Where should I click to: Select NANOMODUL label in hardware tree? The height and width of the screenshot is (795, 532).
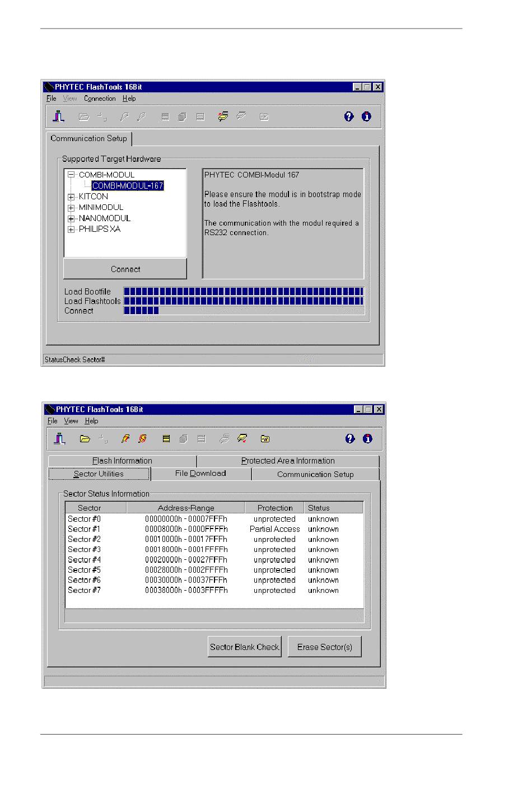point(105,218)
